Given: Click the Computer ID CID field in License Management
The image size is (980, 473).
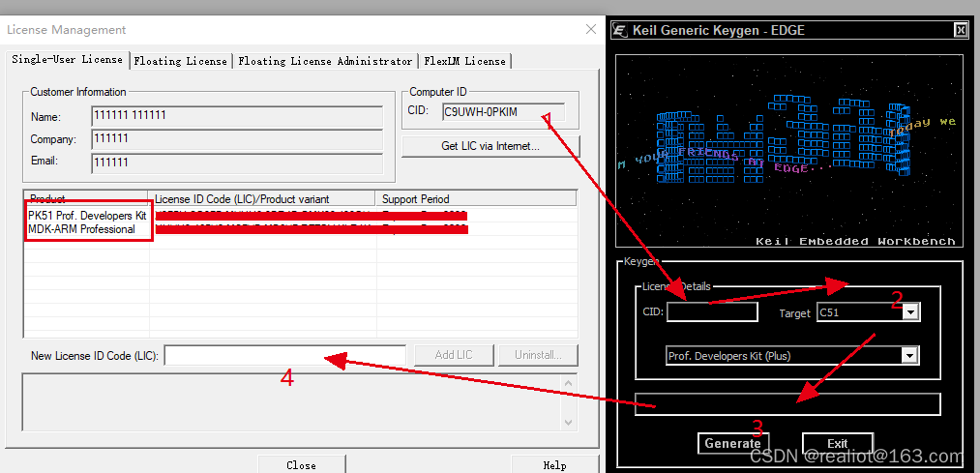Looking at the screenshot, I should click(x=503, y=112).
